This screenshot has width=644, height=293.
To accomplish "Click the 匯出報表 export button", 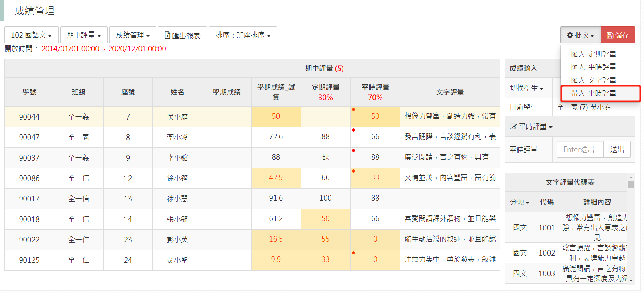I will click(183, 35).
